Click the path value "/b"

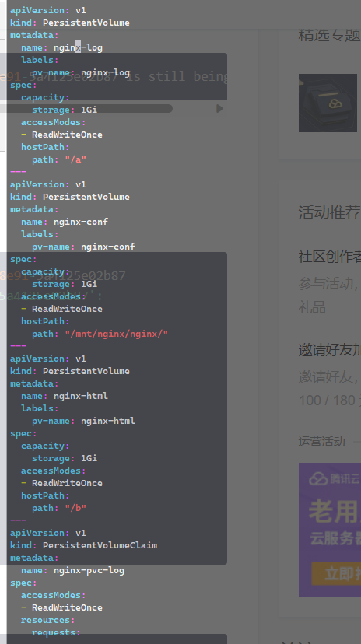(x=75, y=508)
